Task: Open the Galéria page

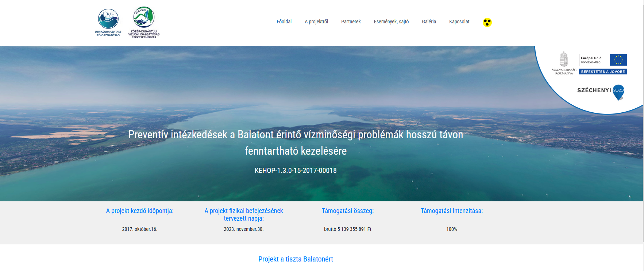Action: pos(429,22)
